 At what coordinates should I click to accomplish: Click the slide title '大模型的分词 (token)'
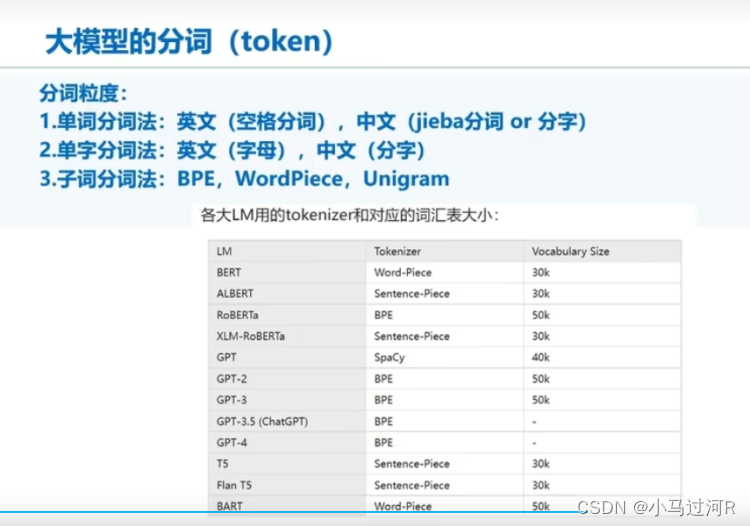pos(189,42)
